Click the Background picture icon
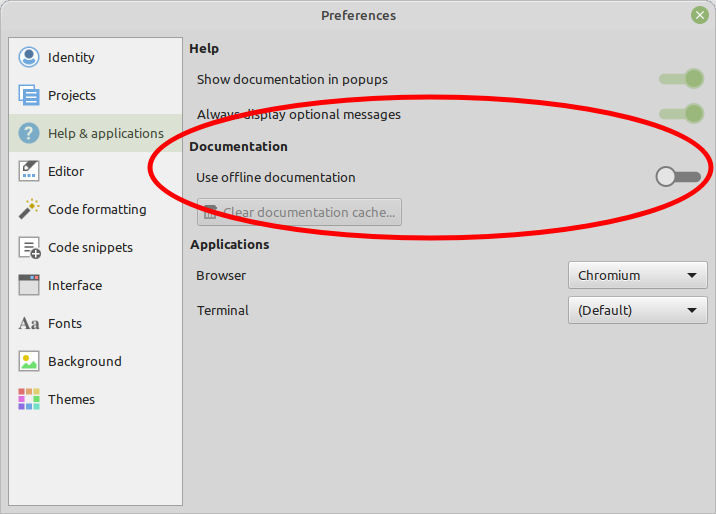 pyautogui.click(x=29, y=361)
